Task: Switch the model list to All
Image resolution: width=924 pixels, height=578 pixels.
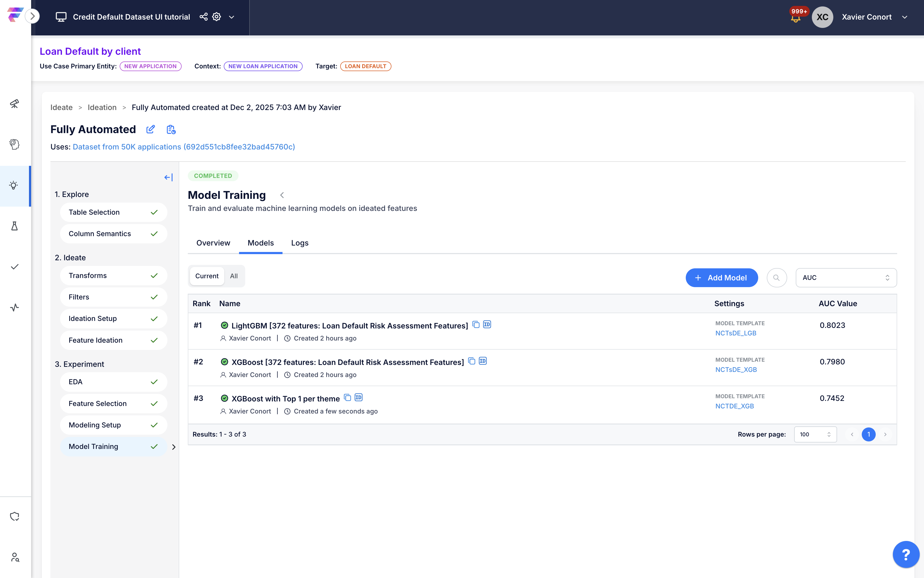Action: coord(234,276)
